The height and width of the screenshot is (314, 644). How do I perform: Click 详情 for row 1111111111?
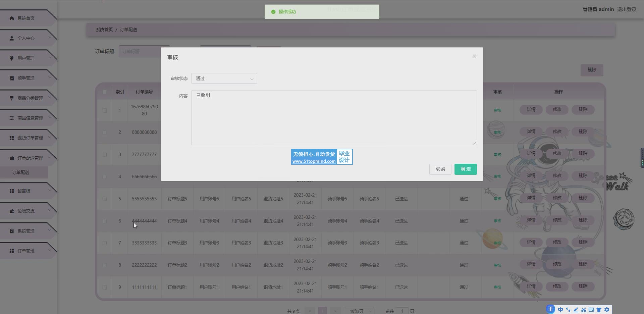pyautogui.click(x=531, y=286)
